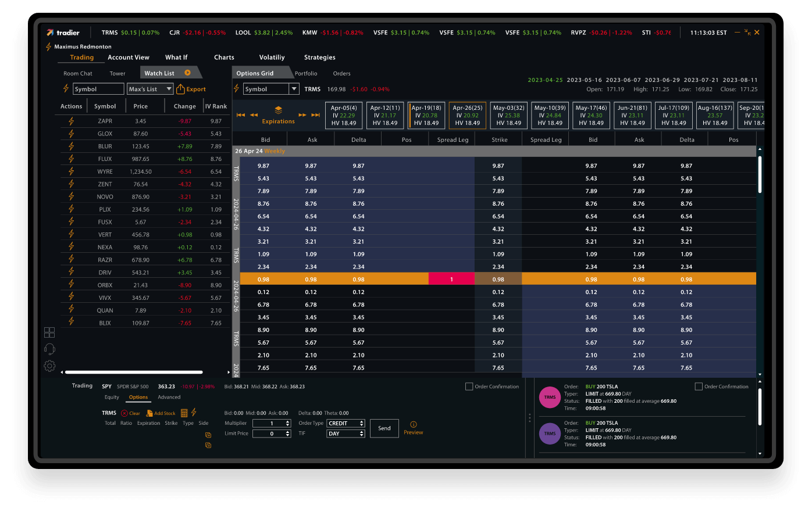Viewport: 812px width, 512px height.
Task: Open the Order Type CREDIT dropdown
Action: (x=346, y=423)
